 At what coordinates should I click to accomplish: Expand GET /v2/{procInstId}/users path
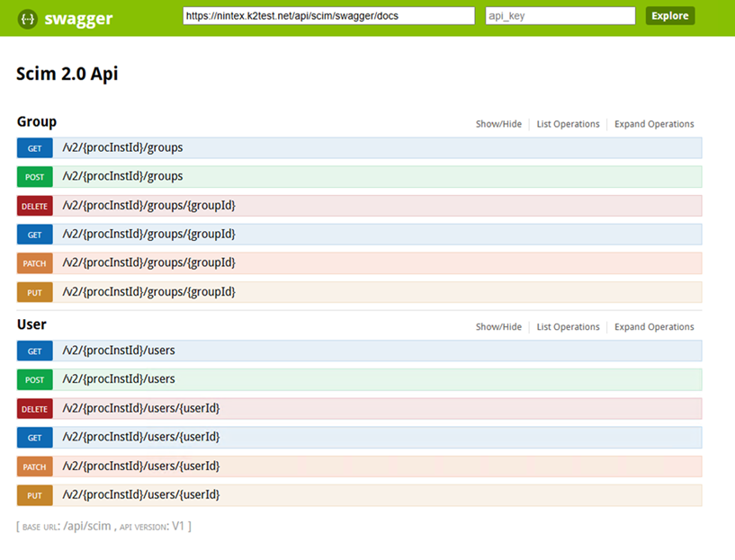119,351
